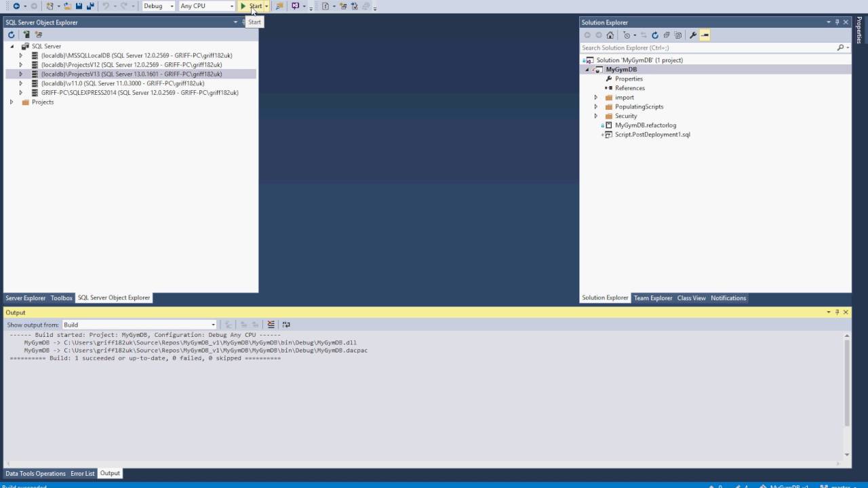Click the Clear All output icon
This screenshot has width=868, height=488.
coord(271,325)
